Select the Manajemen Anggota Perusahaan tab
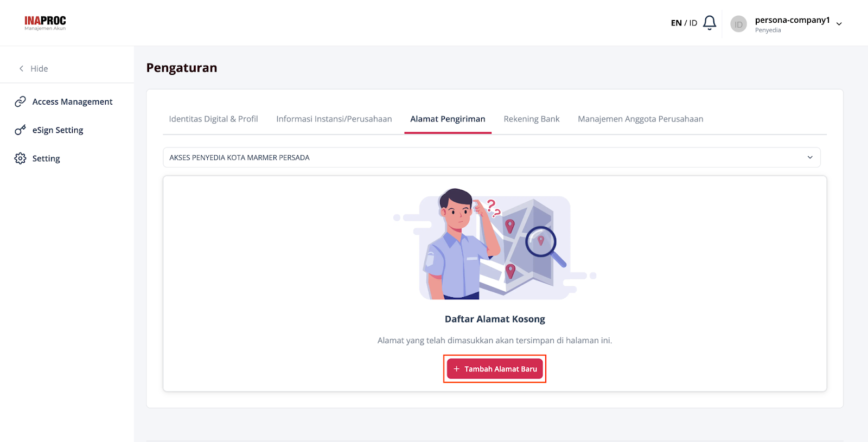Screen dimensions: 868x442 coord(640,119)
